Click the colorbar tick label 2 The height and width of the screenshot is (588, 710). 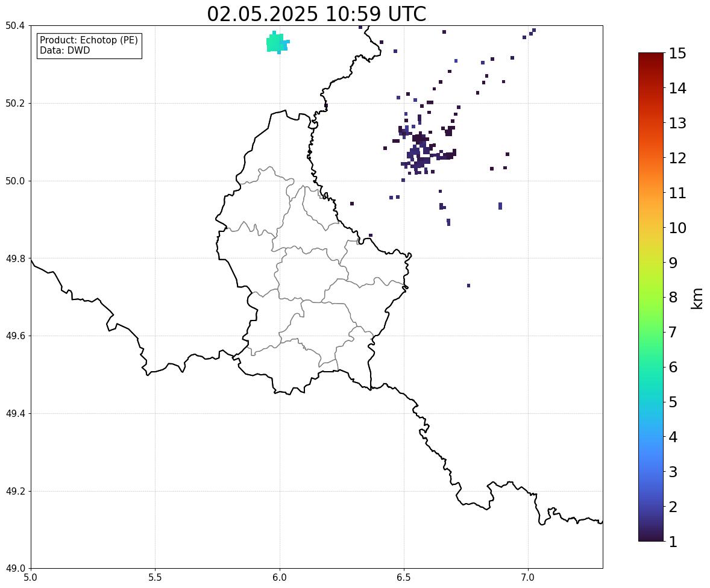(x=673, y=507)
